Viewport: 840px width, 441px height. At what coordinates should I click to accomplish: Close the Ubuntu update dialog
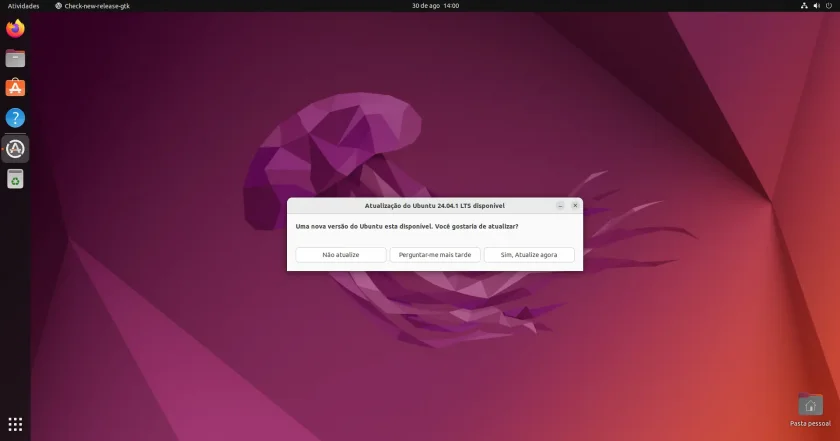tap(575, 205)
